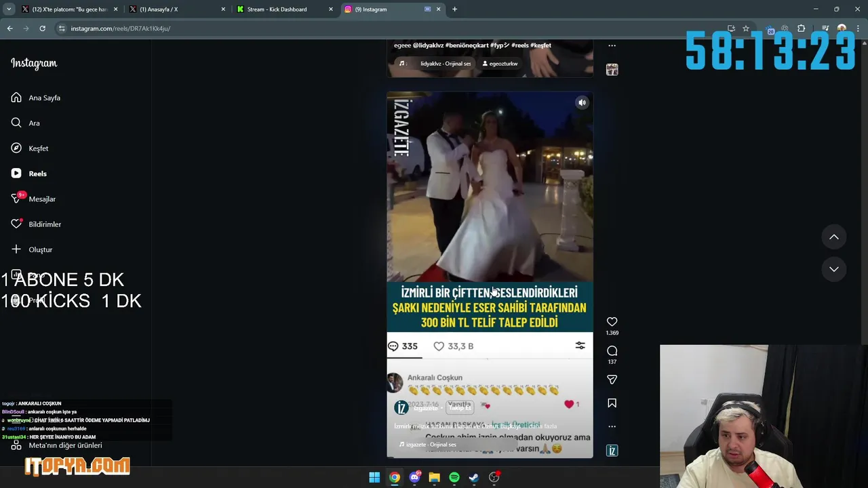Click Oluştur create button

32,249
